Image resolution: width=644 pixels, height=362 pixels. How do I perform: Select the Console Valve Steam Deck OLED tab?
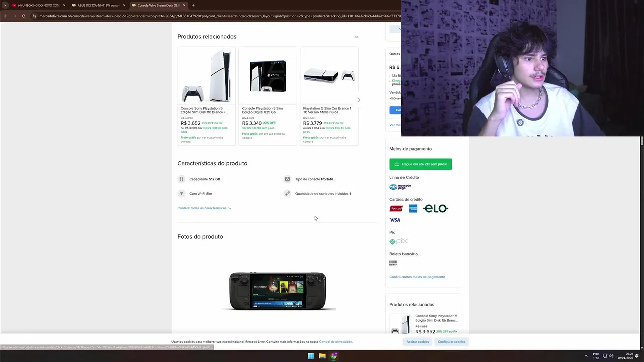point(158,5)
